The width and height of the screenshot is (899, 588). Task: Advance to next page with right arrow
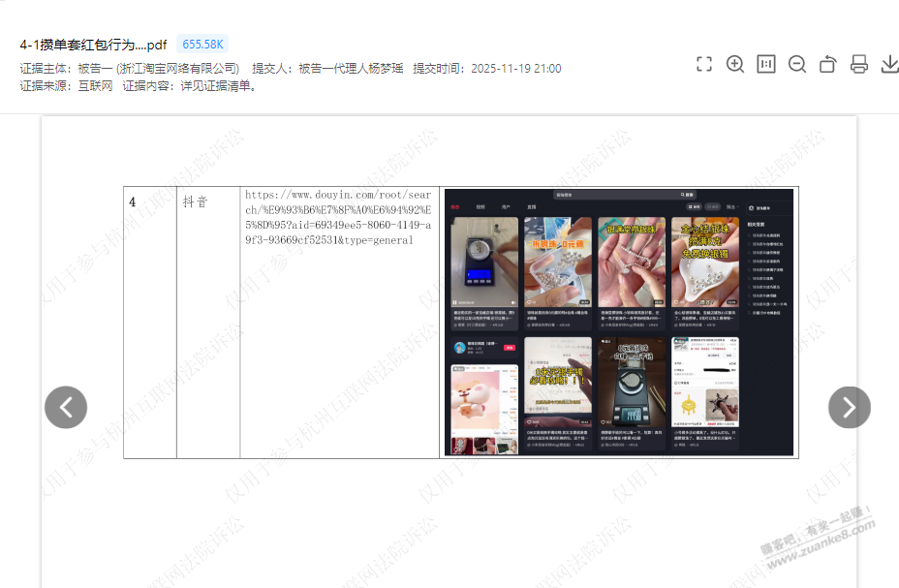tap(849, 408)
